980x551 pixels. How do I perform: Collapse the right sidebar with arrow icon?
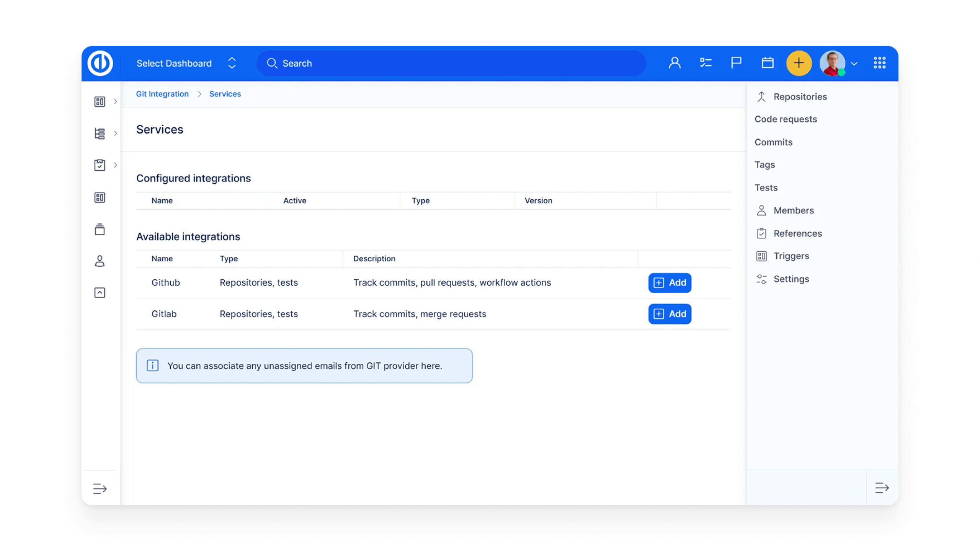coord(882,488)
